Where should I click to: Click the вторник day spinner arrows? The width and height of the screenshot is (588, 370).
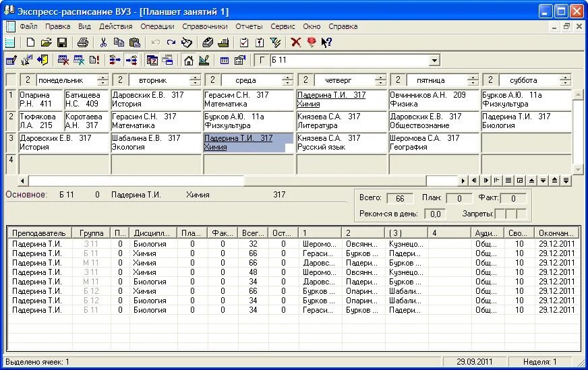click(x=195, y=80)
